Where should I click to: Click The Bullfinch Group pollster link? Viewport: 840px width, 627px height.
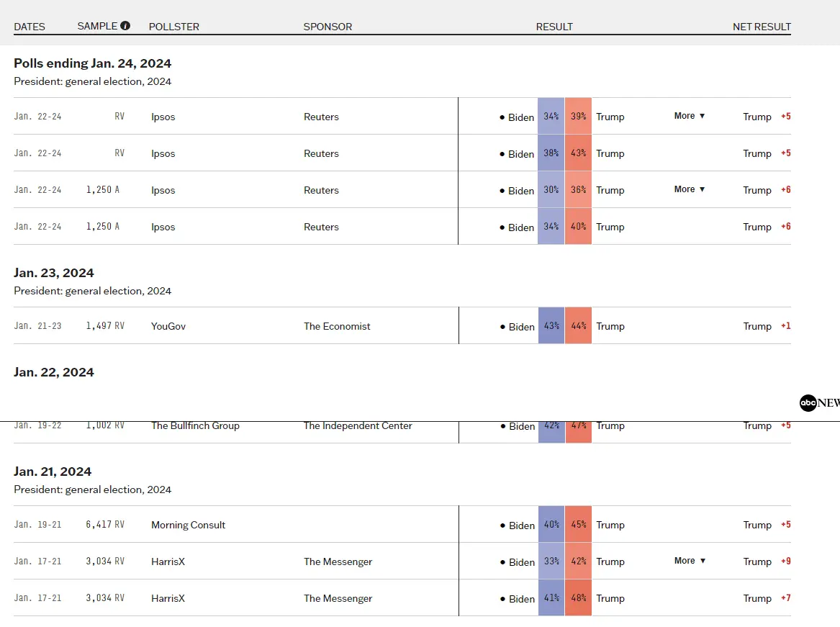pos(195,425)
